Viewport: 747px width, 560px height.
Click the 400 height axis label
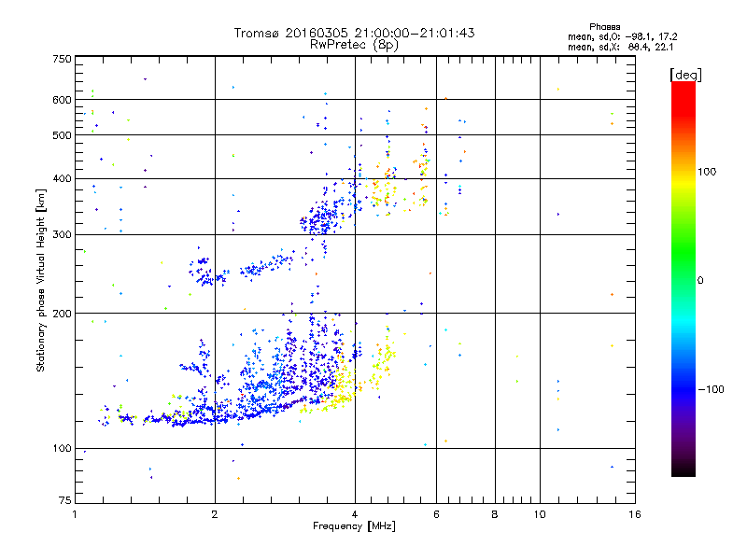coord(62,179)
